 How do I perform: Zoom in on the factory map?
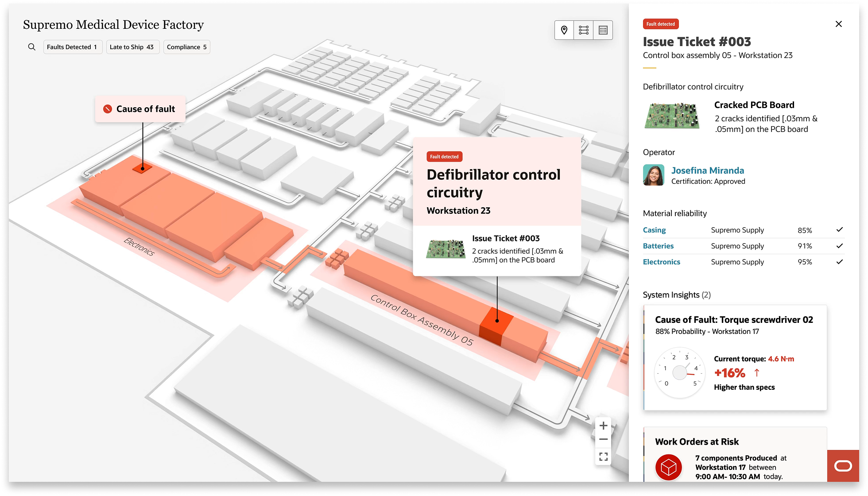603,426
